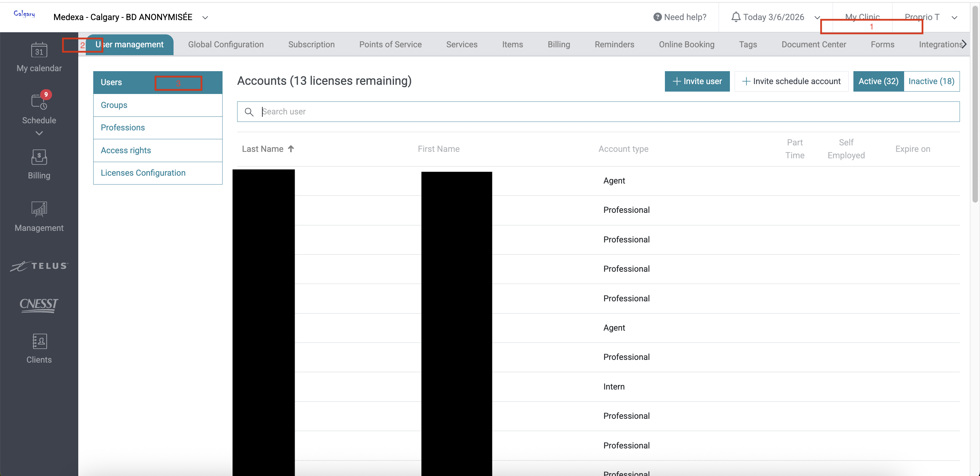The height and width of the screenshot is (476, 980).
Task: Click the Need help question mark icon
Action: 657,17
